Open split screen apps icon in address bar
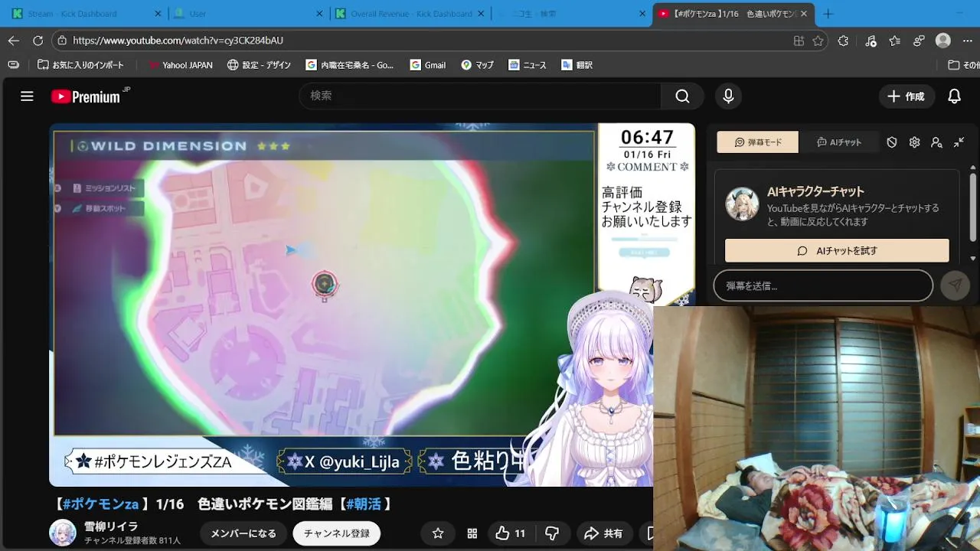The width and height of the screenshot is (980, 551). tap(799, 41)
